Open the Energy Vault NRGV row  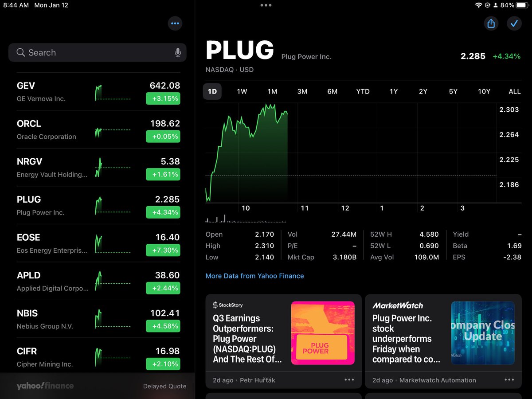coord(98,168)
